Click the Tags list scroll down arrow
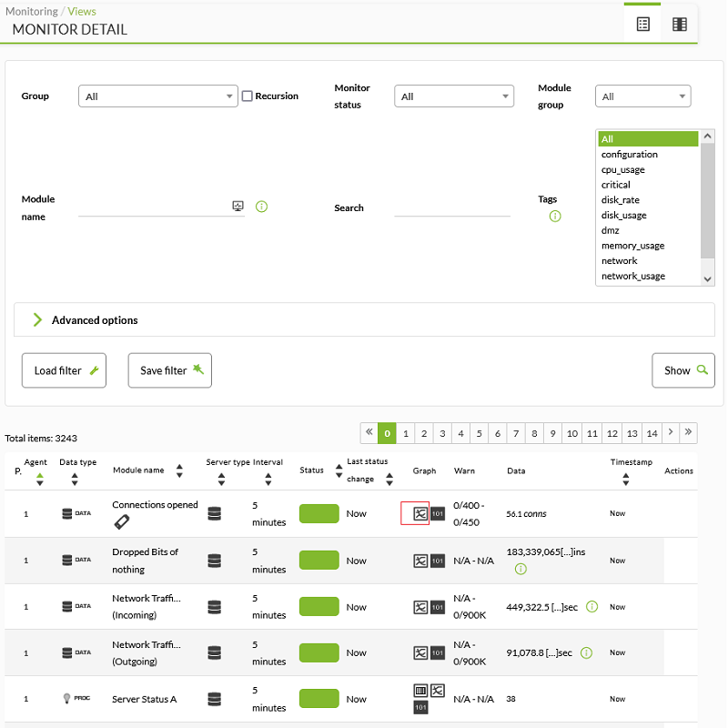 [708, 279]
